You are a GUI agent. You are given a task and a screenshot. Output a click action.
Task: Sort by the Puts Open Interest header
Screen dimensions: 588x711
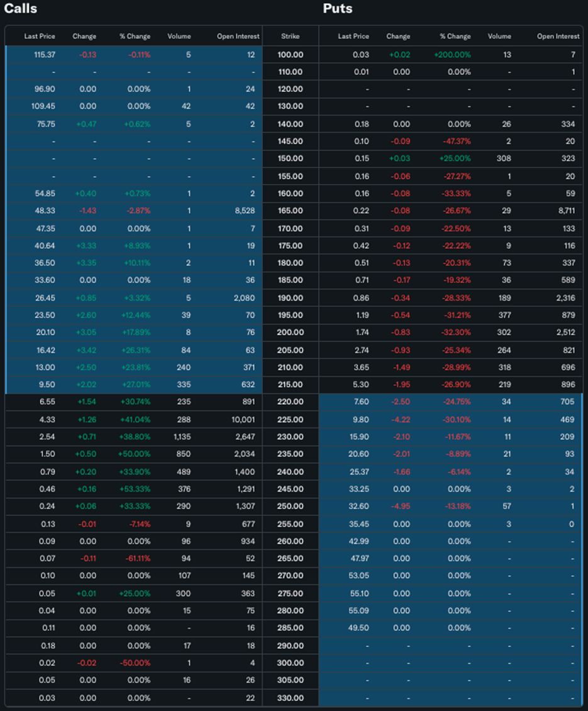[x=558, y=36]
